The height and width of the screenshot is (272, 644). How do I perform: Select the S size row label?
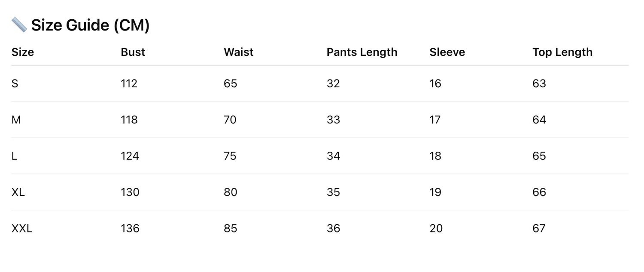(15, 83)
